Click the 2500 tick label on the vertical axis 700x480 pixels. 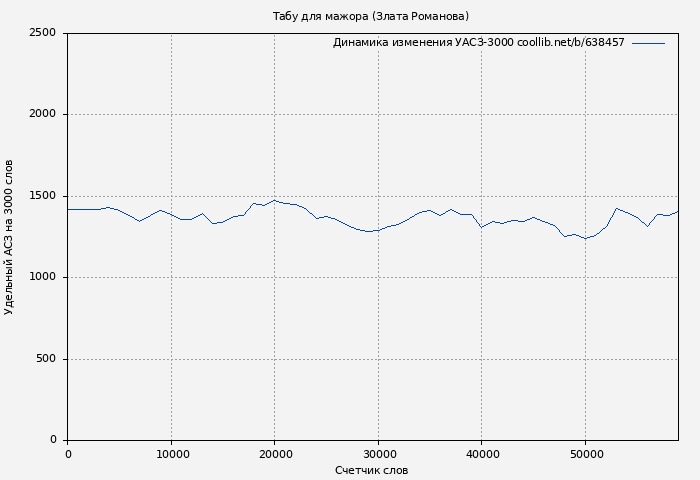pyautogui.click(x=42, y=33)
